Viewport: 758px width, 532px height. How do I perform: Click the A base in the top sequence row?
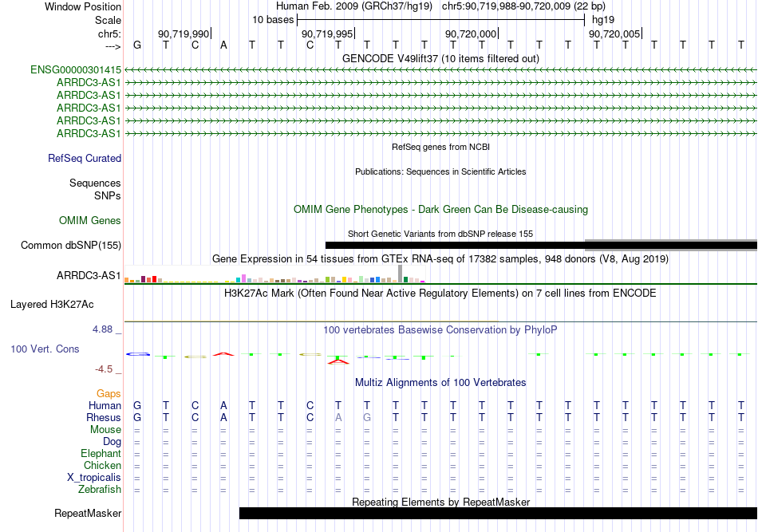(223, 45)
